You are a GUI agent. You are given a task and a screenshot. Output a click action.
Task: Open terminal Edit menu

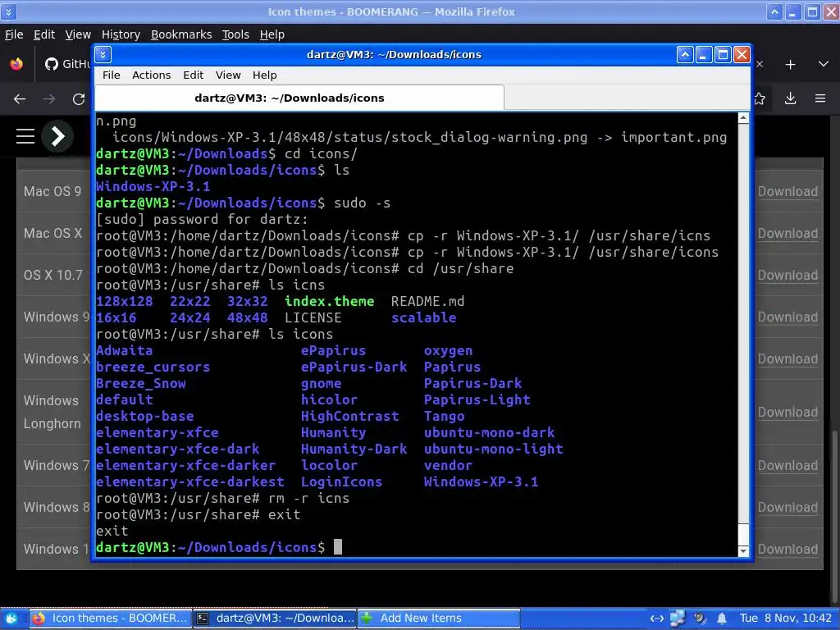[x=193, y=75]
